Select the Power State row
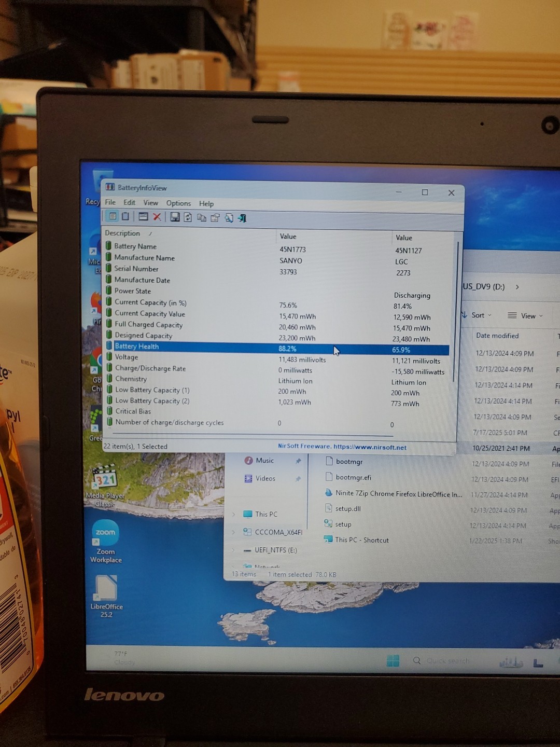The width and height of the screenshot is (560, 747). click(278, 293)
